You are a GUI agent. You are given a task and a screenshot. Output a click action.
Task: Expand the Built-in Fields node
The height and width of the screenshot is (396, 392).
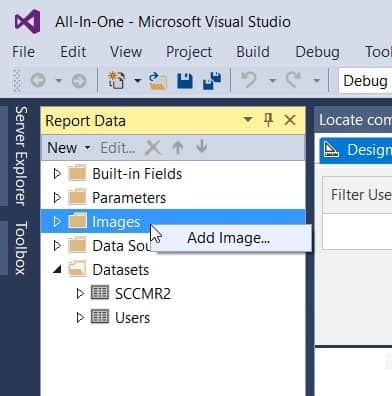[x=57, y=174]
